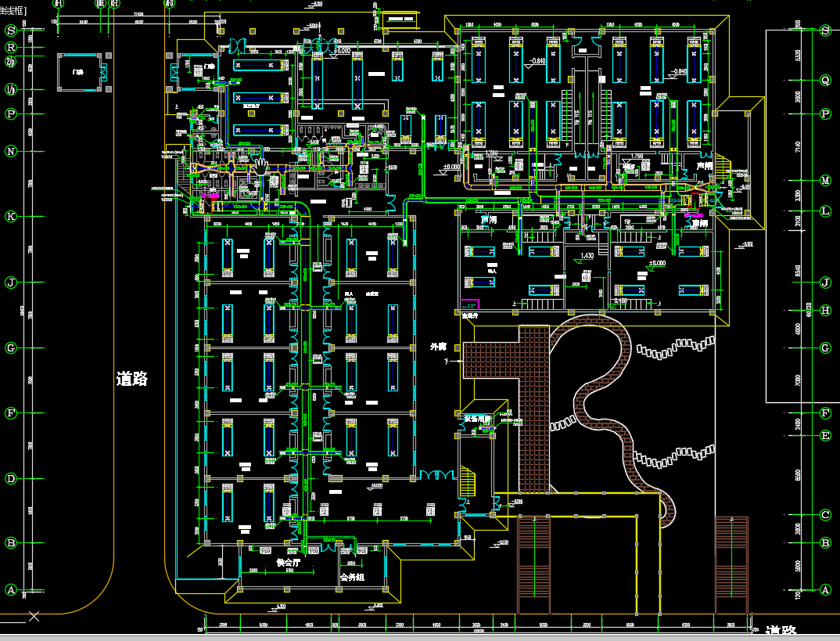
Task: Click the grid axis bubble labeled M
Action: pyautogui.click(x=825, y=181)
